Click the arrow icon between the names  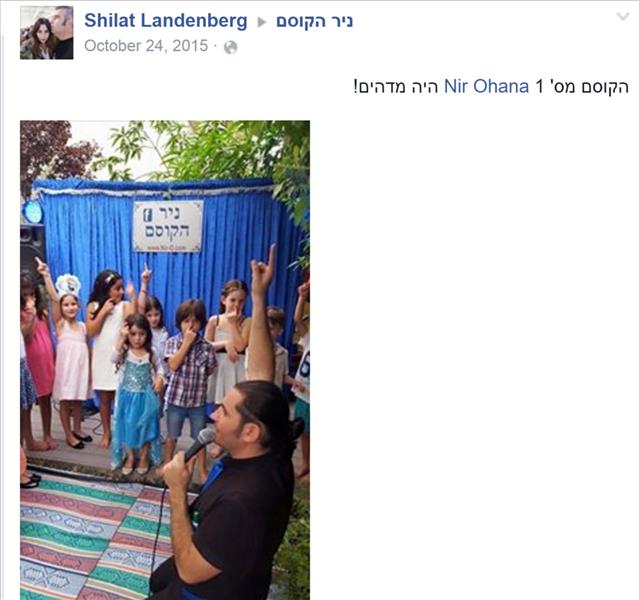[x=262, y=22]
